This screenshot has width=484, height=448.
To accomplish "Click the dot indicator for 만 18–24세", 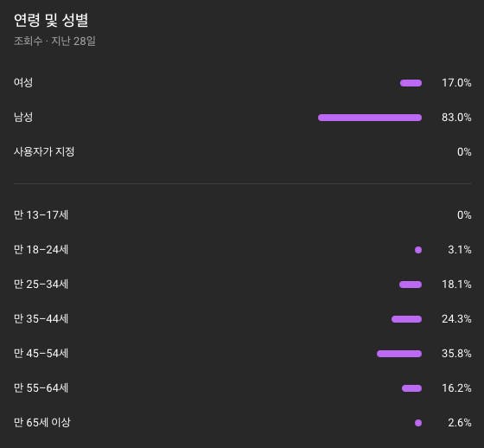I will coord(418,250).
